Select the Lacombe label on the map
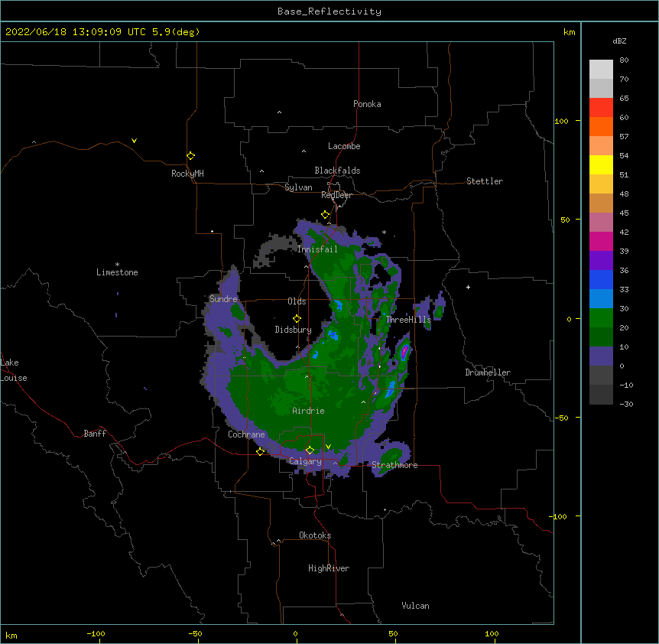The image size is (659, 644). click(344, 146)
